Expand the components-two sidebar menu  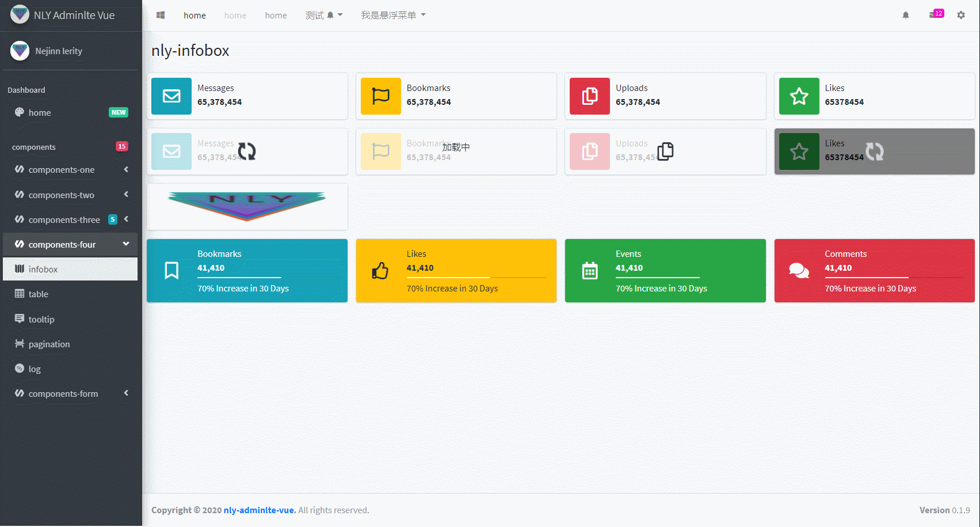pyautogui.click(x=70, y=195)
